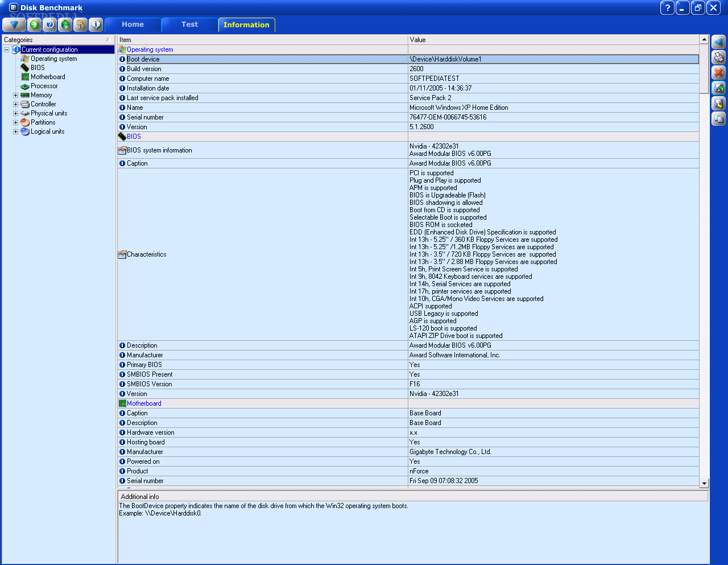Click the floppy with green arrow icon

click(718, 88)
